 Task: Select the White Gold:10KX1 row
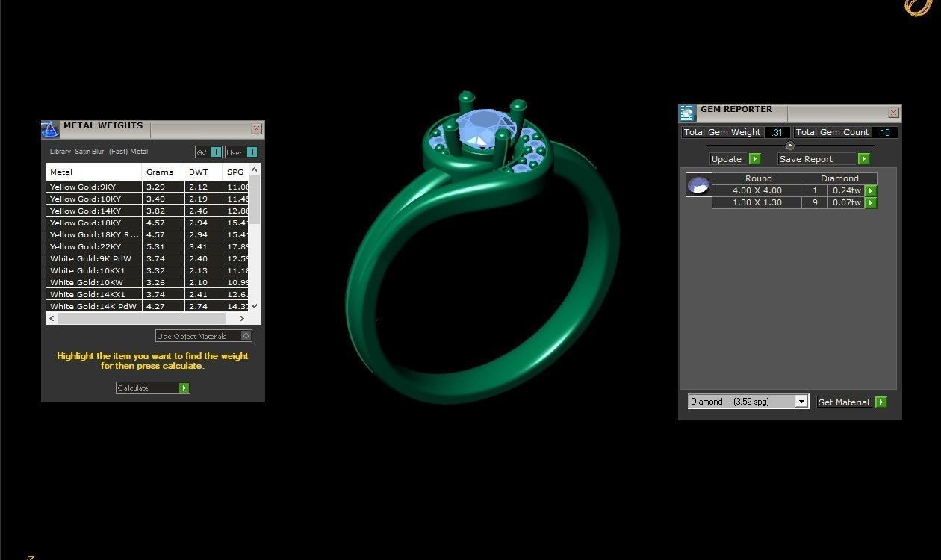click(147, 270)
